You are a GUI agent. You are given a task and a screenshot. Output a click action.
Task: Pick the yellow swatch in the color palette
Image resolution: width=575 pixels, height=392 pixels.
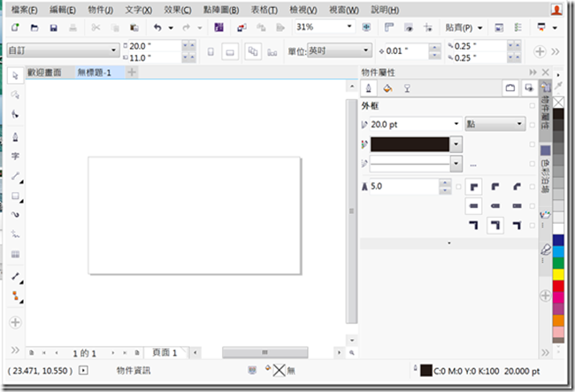click(x=558, y=274)
